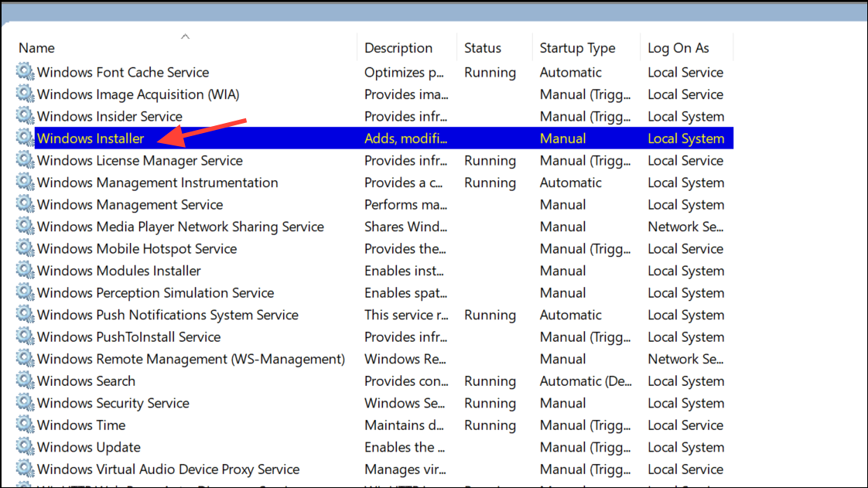Screen dimensions: 868x488
Task: Select the Windows Update service name
Action: (89, 448)
